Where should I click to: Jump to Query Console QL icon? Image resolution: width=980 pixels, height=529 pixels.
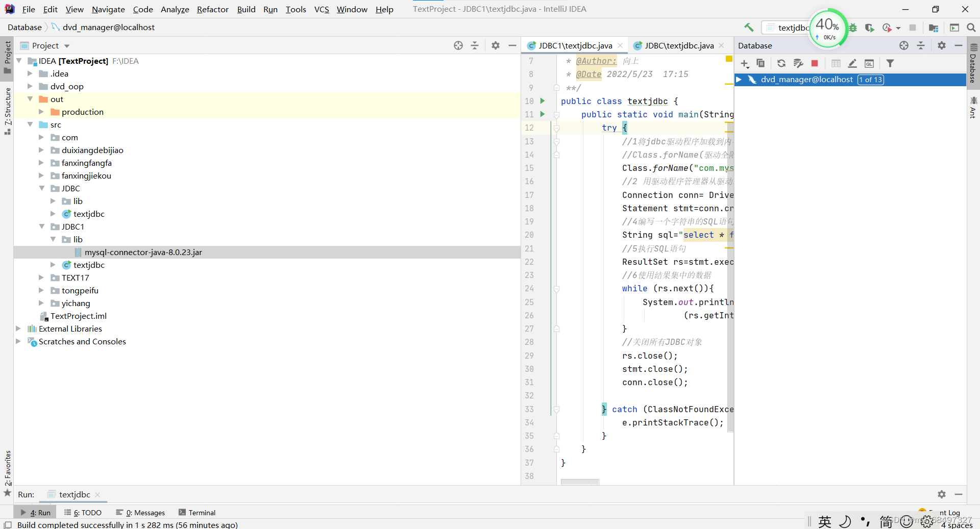[869, 63]
